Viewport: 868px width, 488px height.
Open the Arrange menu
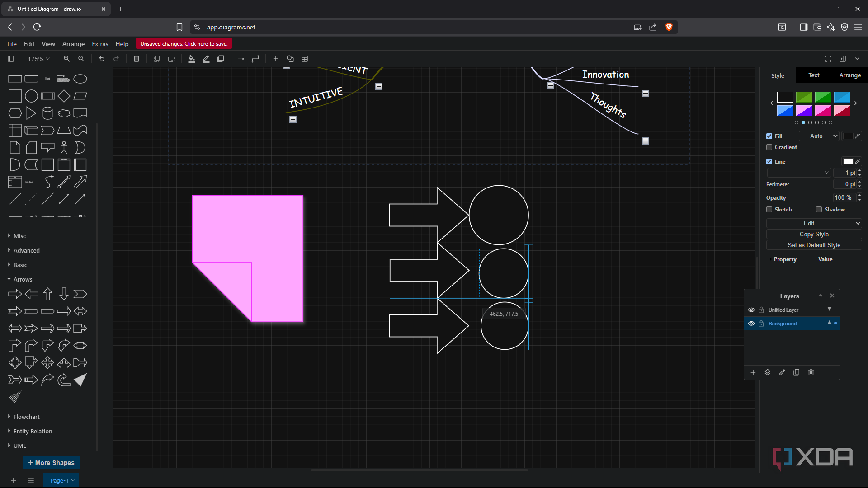coord(73,44)
